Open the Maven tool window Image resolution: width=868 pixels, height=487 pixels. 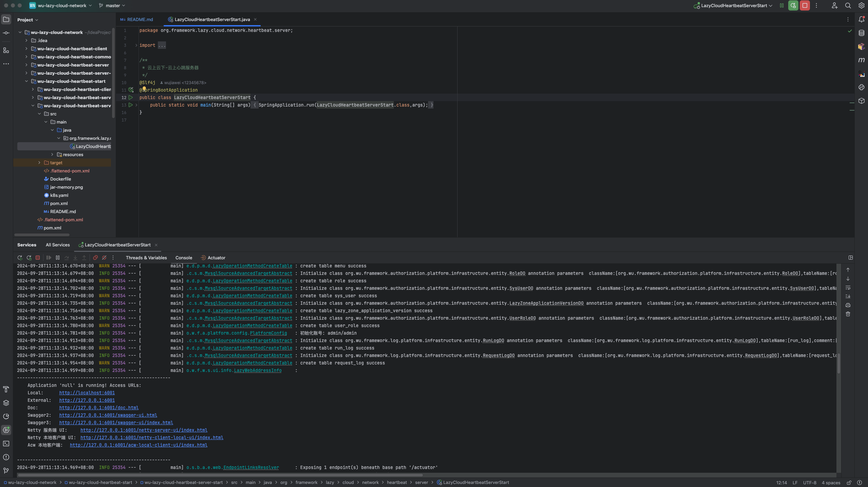[x=861, y=60]
